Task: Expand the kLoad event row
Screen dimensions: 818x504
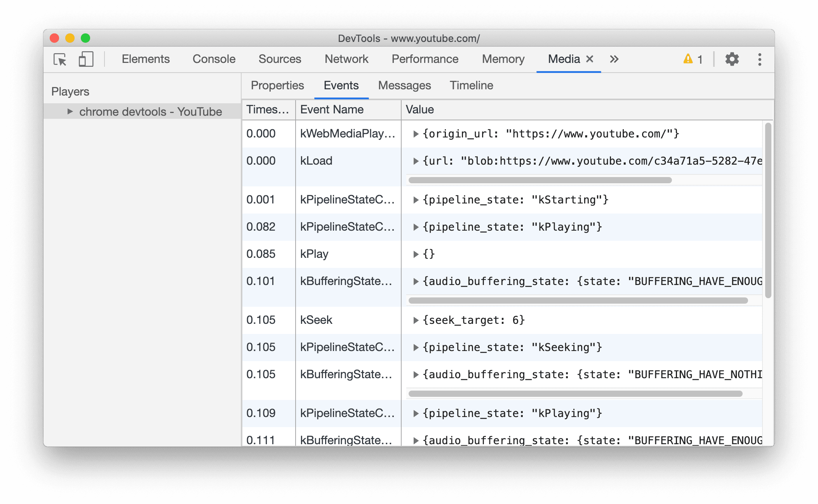Action: click(x=414, y=161)
